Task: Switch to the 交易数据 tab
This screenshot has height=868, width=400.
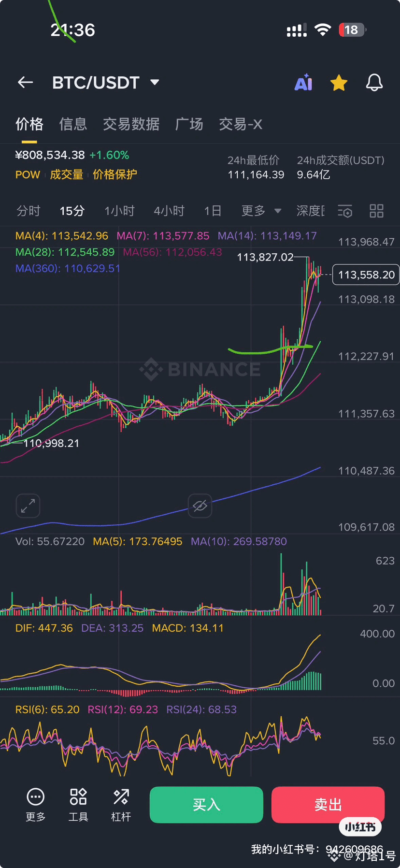Action: [x=131, y=124]
